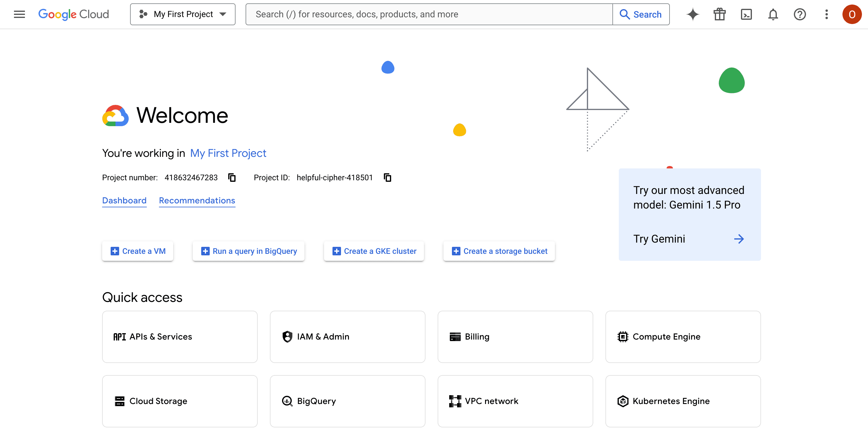Screen dimensions: 868x442
Task: Click the project number 418632467283
Action: (x=191, y=177)
